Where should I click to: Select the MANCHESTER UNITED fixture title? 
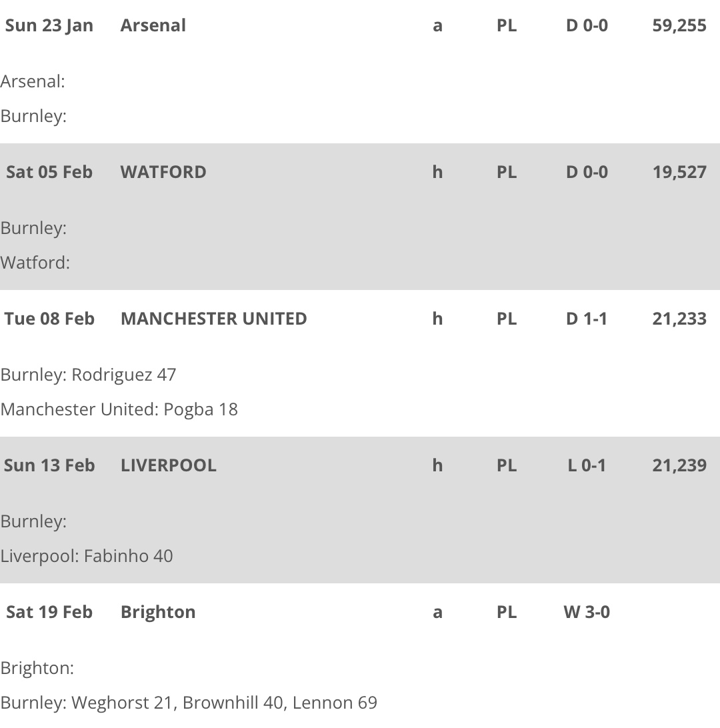[213, 319]
